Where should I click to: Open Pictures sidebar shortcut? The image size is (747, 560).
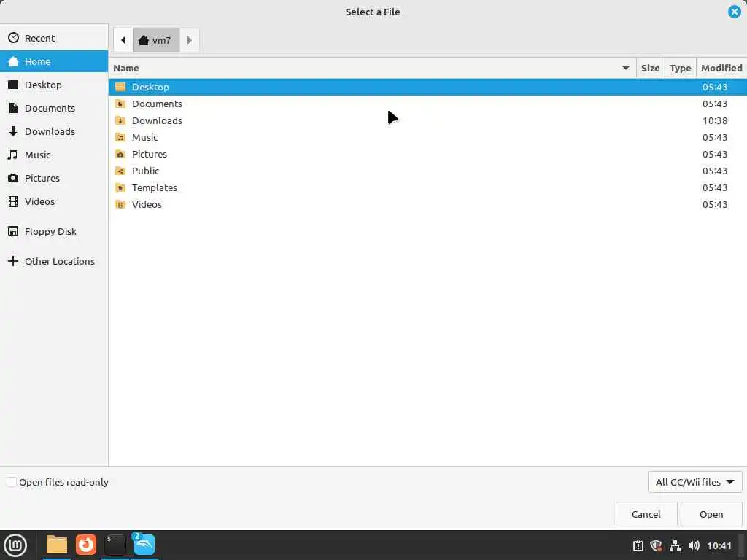[54, 178]
